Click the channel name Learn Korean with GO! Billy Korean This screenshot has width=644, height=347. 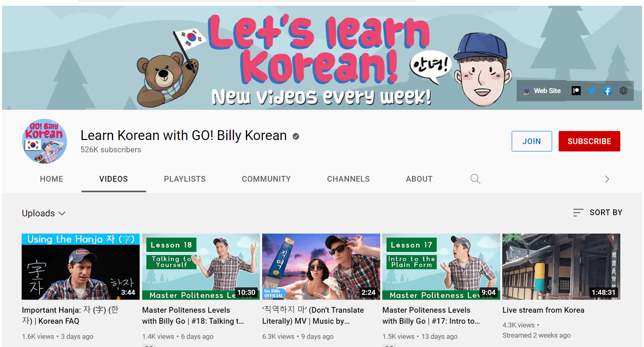pos(183,136)
